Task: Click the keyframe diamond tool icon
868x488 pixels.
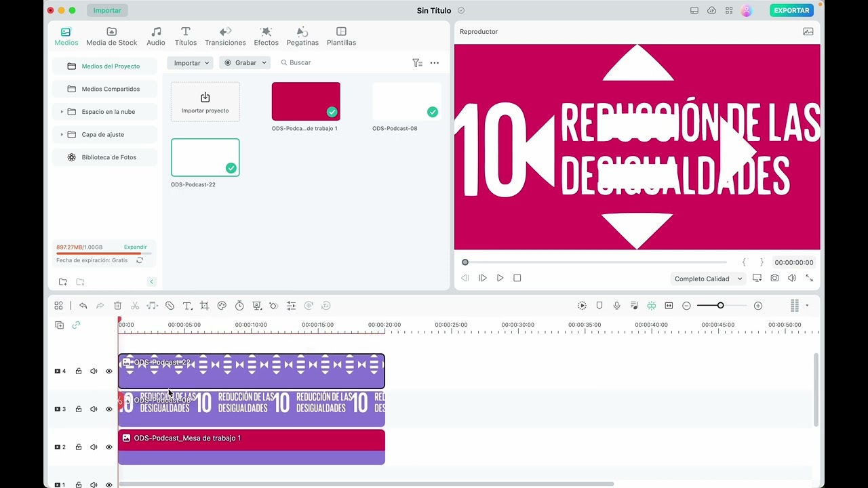Action: [x=274, y=306]
